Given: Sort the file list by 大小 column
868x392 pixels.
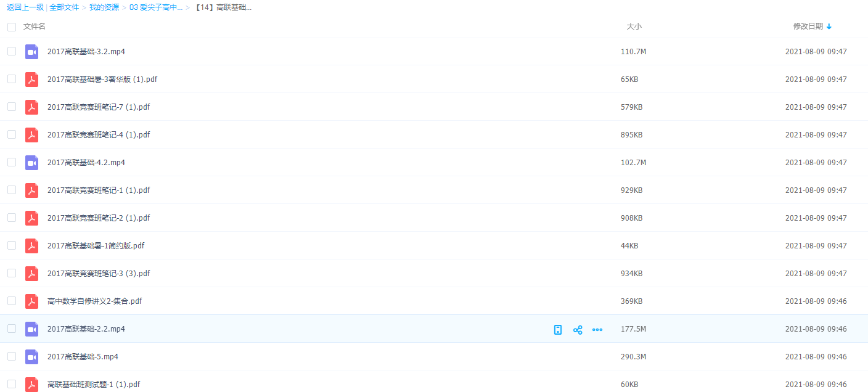Looking at the screenshot, I should tap(634, 27).
